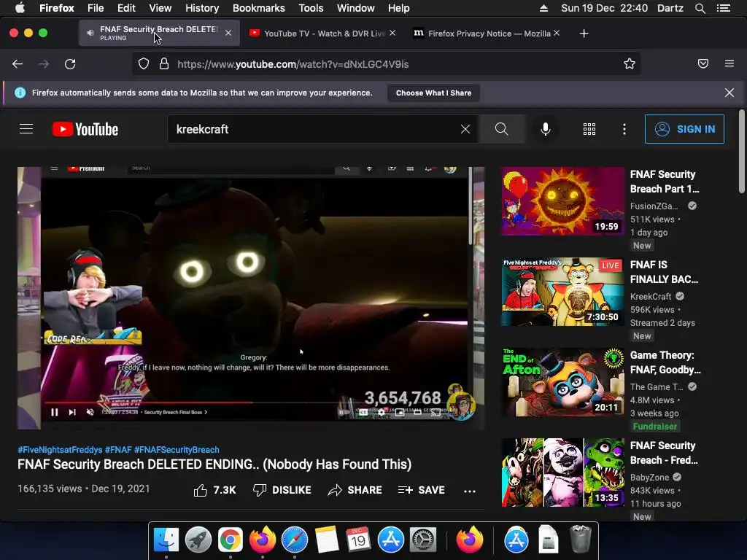747x560 pixels.
Task: Click the eject icon in menu bar
Action: click(x=543, y=8)
